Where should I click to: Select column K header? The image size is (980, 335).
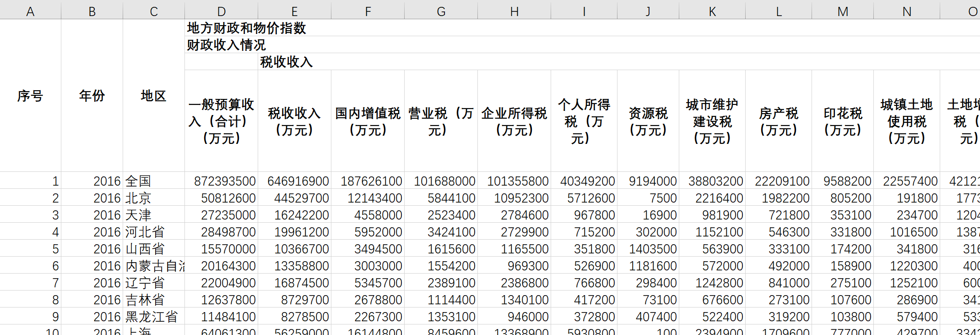tap(712, 11)
